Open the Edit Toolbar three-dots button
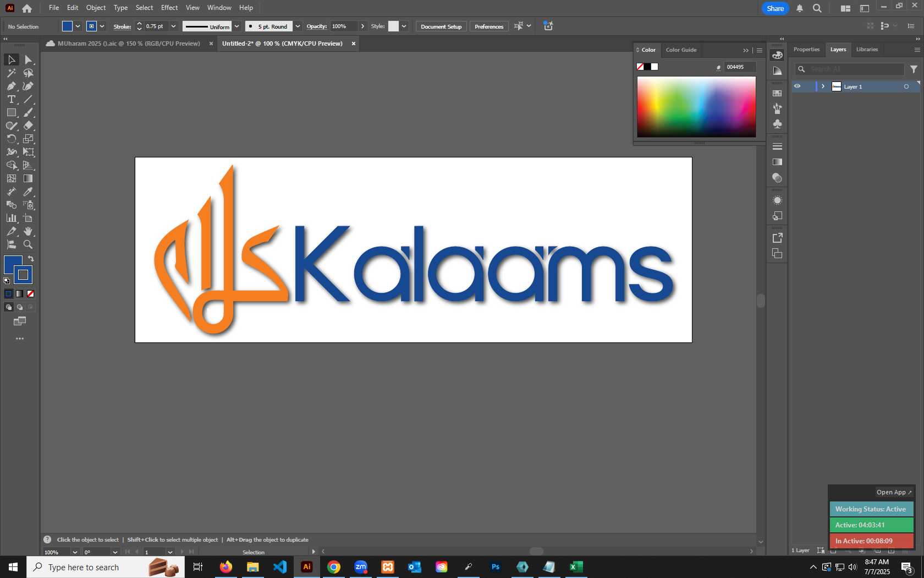This screenshot has width=924, height=578. 20,339
